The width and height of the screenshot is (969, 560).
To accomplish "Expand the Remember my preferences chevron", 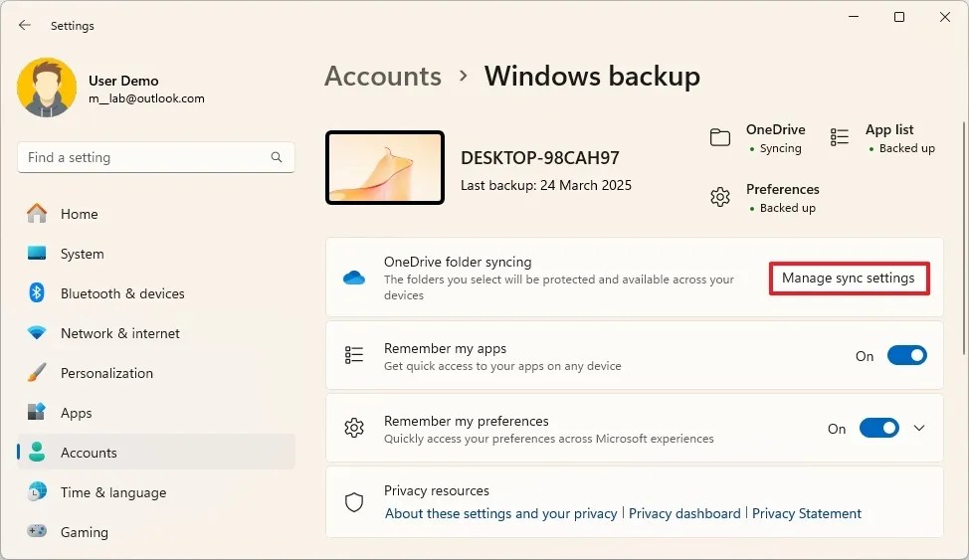I will pyautogui.click(x=919, y=428).
